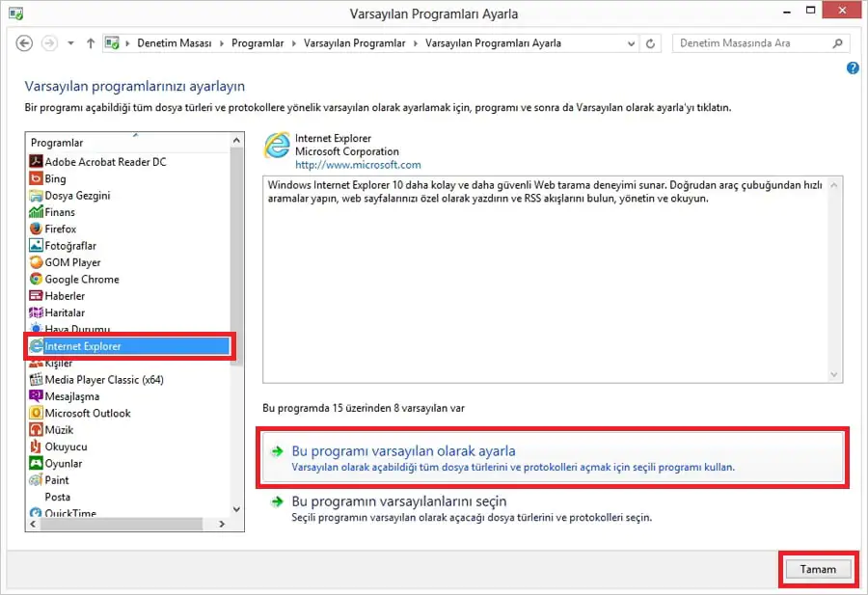Select the Adobe Acrobat Reader DC icon
The height and width of the screenshot is (595, 868).
point(36,162)
